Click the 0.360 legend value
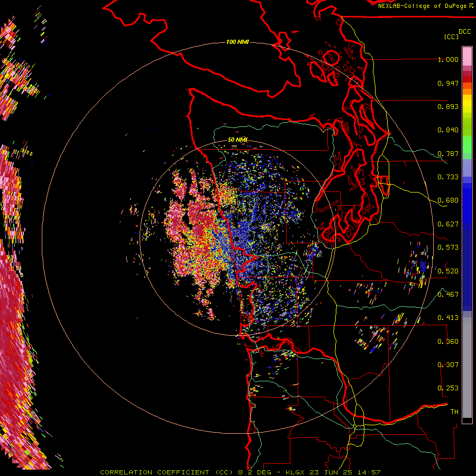476x476 pixels. click(x=448, y=342)
